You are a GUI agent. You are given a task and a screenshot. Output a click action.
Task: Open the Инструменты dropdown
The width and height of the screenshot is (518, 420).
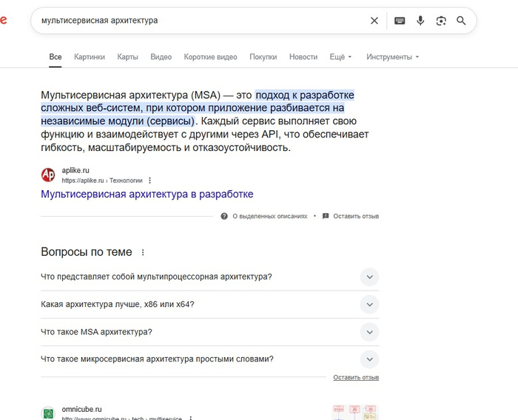pyautogui.click(x=392, y=57)
